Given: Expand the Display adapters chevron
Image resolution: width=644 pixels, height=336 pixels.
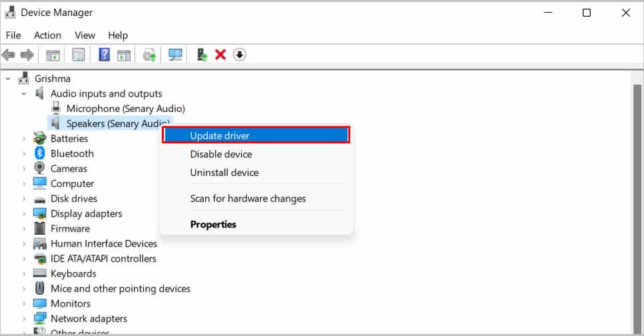Looking at the screenshot, I should click(x=24, y=214).
